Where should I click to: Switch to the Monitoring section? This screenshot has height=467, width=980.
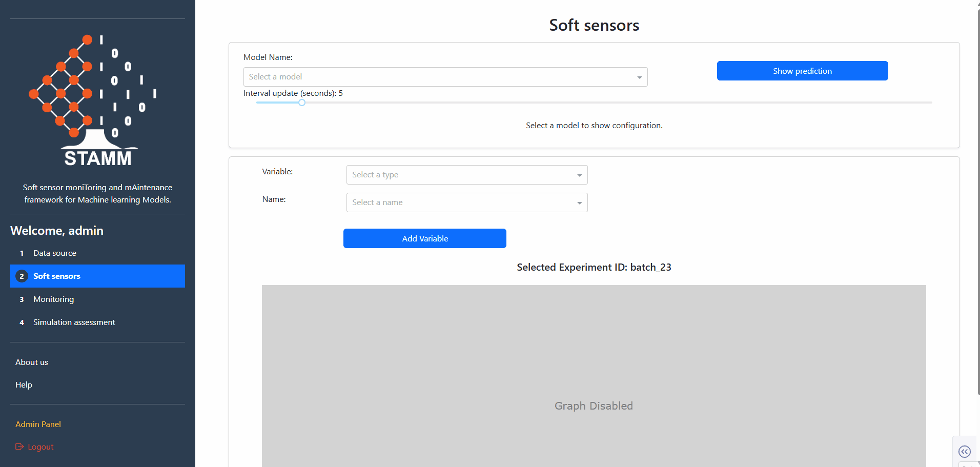[53, 299]
